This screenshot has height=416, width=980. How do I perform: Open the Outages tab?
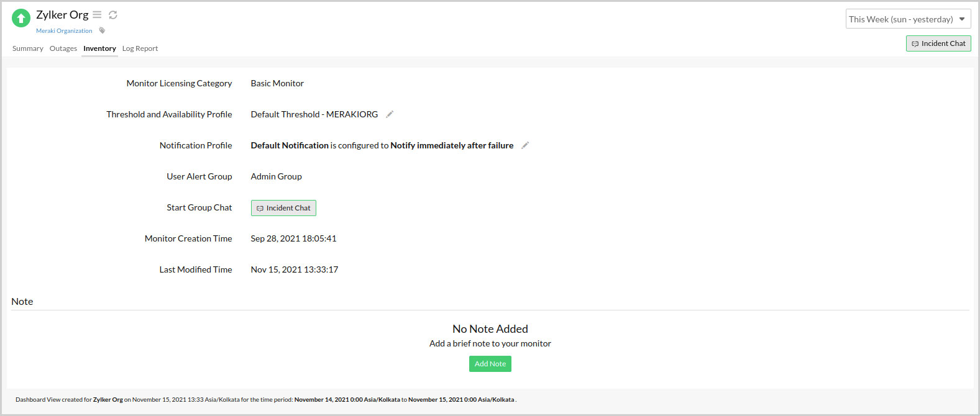coord(63,48)
